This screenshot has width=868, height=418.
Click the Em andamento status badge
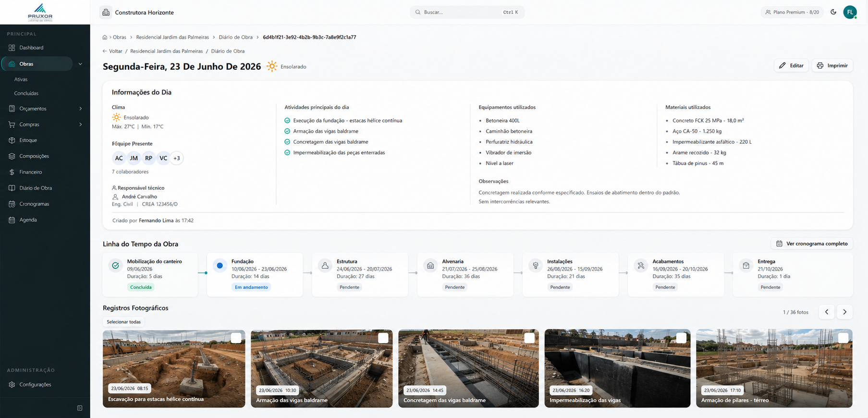click(251, 287)
